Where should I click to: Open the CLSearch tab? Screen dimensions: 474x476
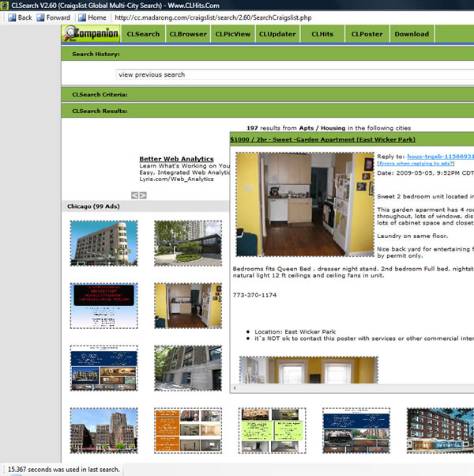point(143,34)
